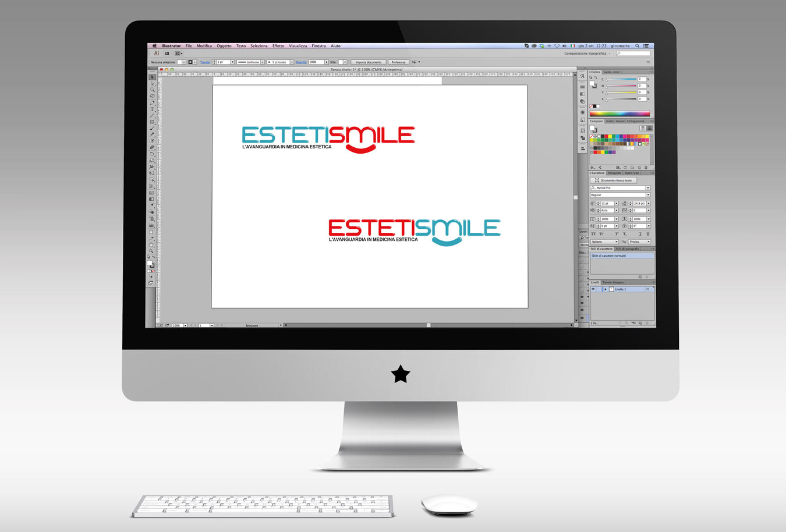The height and width of the screenshot is (532, 786).
Task: Click the Imposta documento button
Action: (369, 62)
